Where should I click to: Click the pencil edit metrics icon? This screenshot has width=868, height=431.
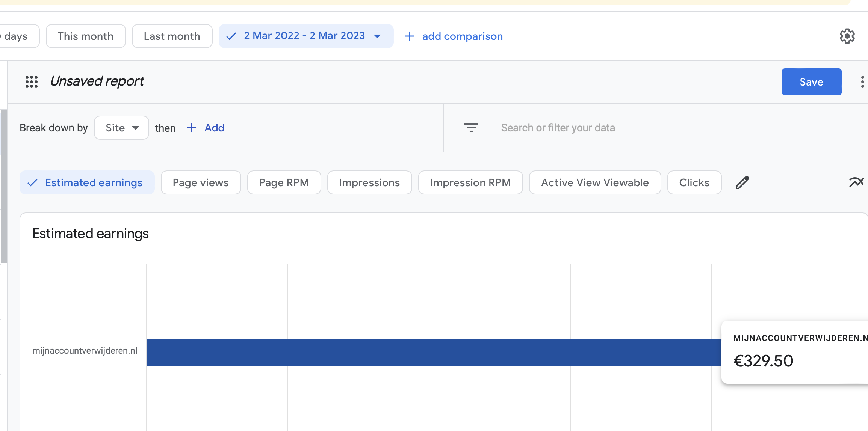(x=742, y=182)
